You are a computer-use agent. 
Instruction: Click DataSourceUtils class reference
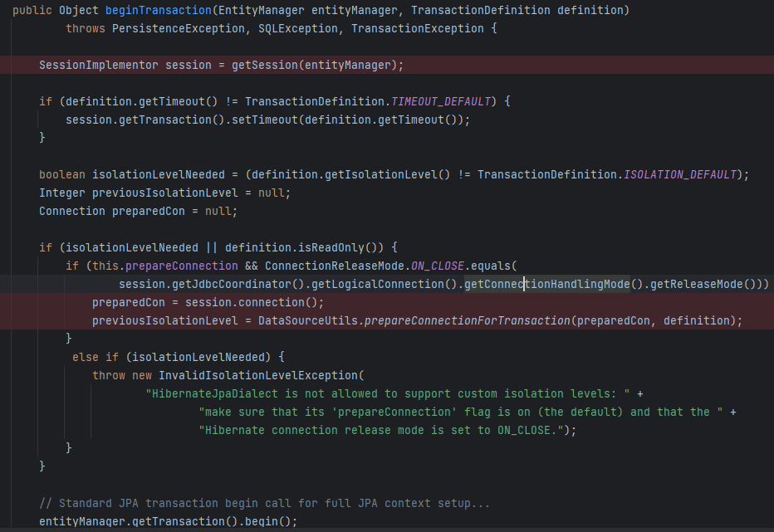308,321
